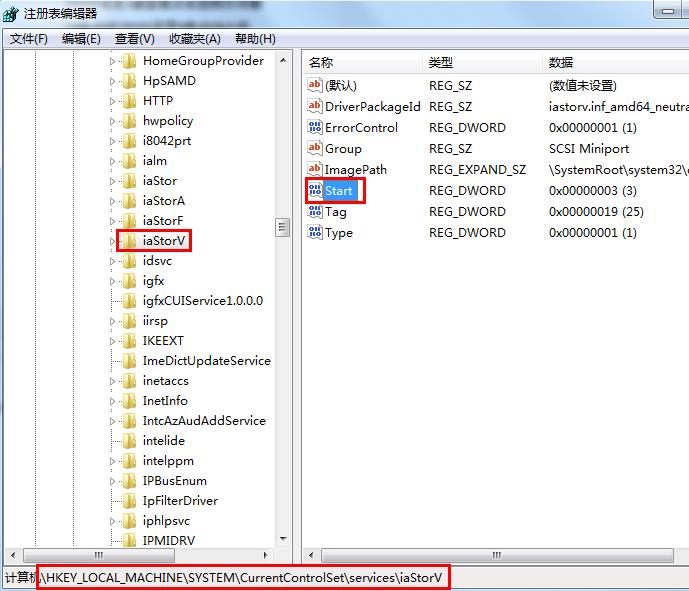Sort values by the 类型 column header
The width and height of the screenshot is (689, 591).
click(482, 62)
